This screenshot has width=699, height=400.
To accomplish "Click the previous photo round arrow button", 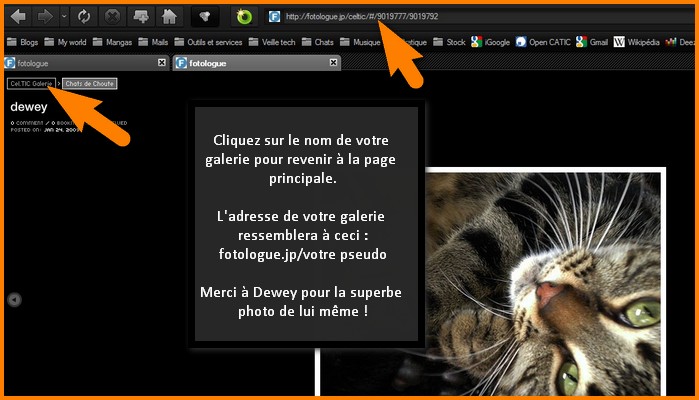I will 14,300.
